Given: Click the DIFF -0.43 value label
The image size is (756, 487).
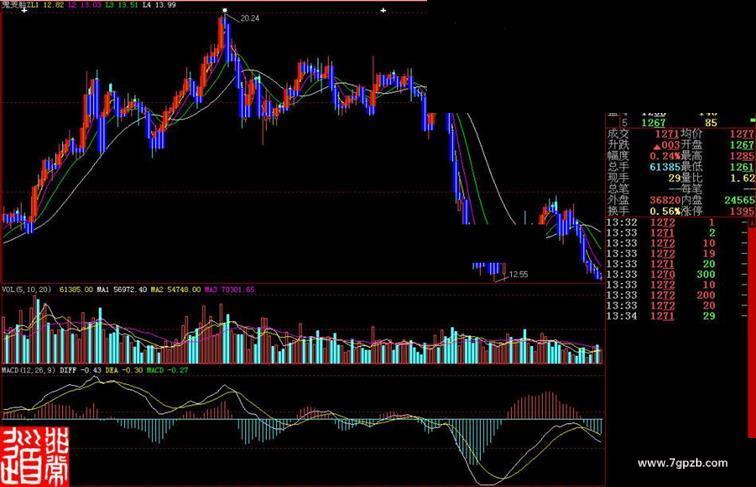Looking at the screenshot, I should point(81,370).
